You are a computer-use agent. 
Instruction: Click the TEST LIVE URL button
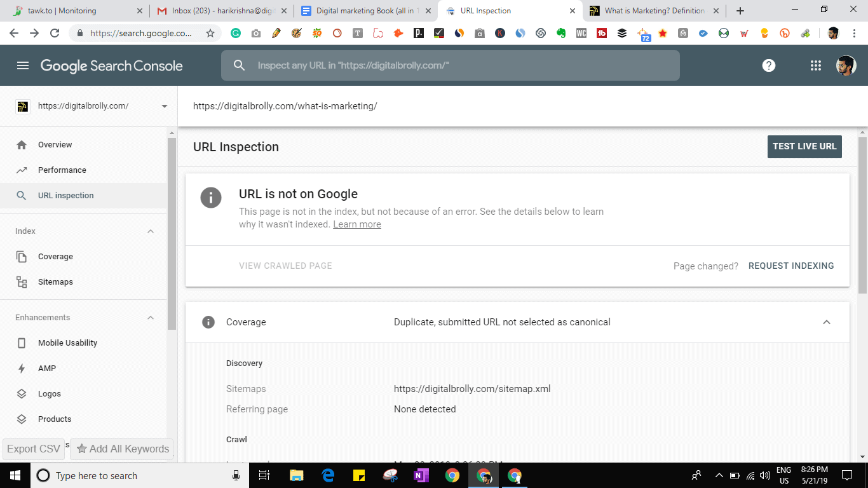coord(804,146)
